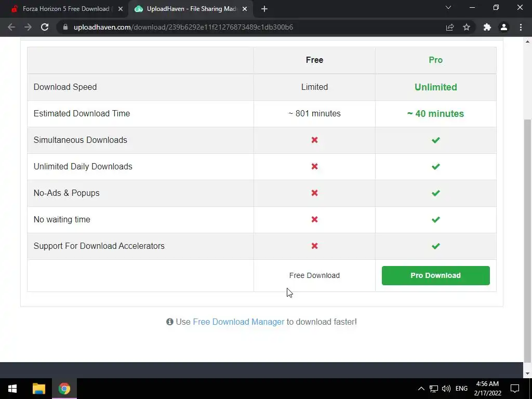The image size is (532, 399).
Task: Close the UploadHaven tab
Action: (x=245, y=9)
